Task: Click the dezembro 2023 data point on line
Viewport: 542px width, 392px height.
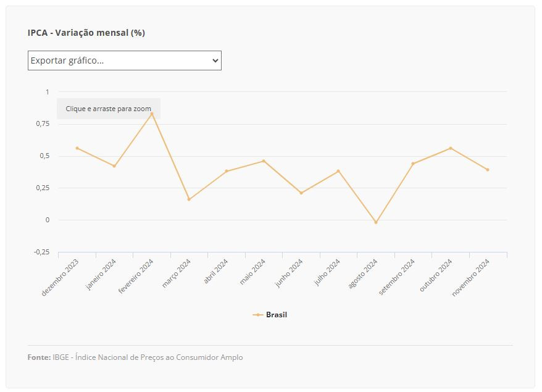Action: 77,148
